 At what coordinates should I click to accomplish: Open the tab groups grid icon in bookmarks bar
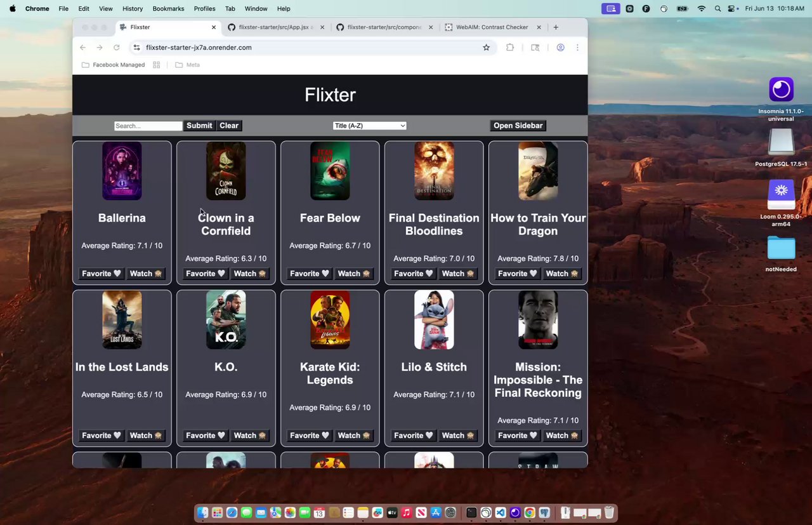[157, 65]
